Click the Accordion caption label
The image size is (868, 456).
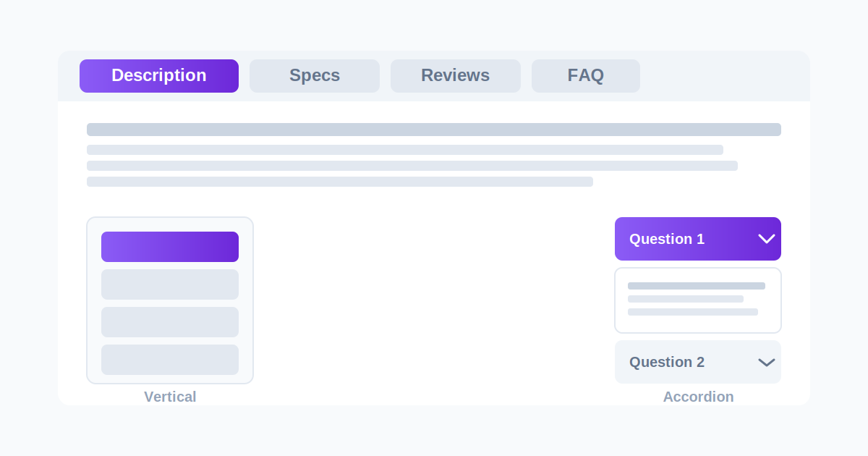[x=699, y=397]
